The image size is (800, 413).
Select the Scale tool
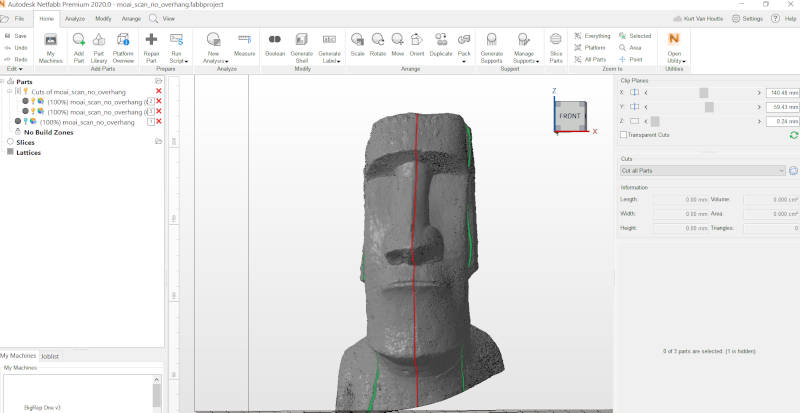point(357,45)
